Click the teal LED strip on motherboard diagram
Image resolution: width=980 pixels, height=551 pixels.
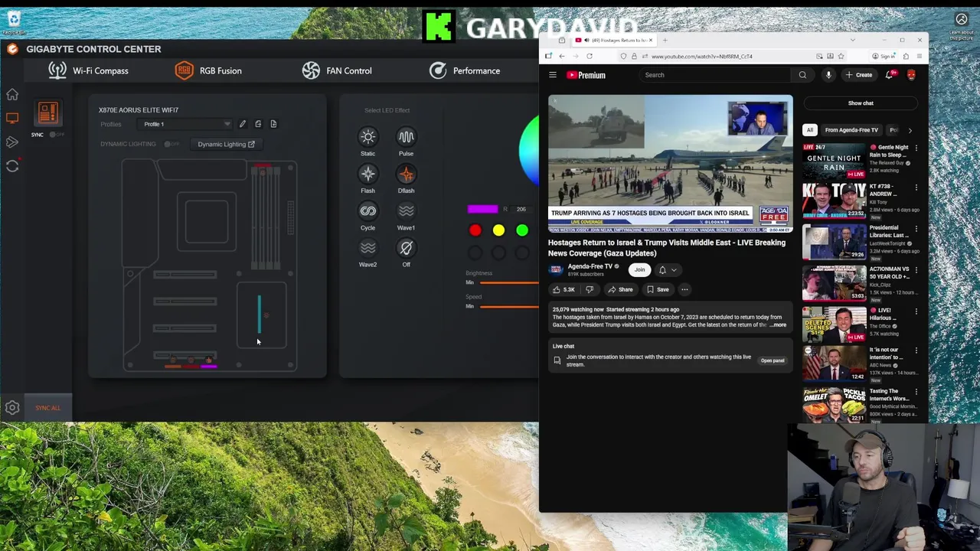tap(259, 315)
